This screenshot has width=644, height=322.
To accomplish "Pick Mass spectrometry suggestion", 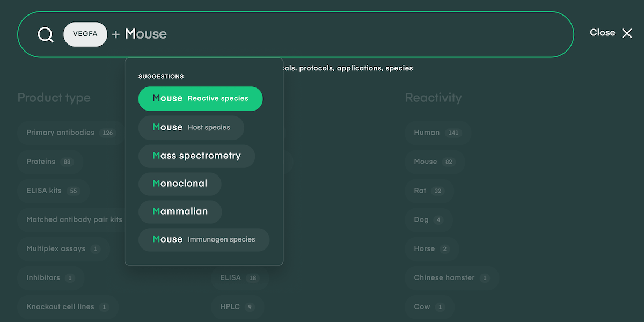I will pyautogui.click(x=196, y=156).
